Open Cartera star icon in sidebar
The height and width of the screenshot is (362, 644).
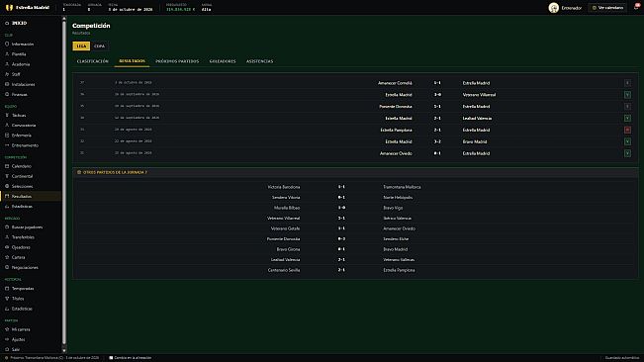[x=7, y=257]
